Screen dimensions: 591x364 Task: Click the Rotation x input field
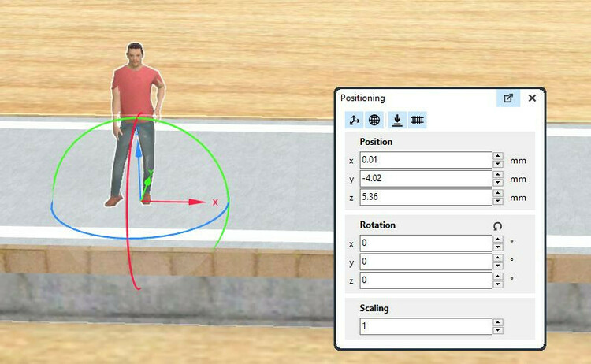[x=426, y=243]
